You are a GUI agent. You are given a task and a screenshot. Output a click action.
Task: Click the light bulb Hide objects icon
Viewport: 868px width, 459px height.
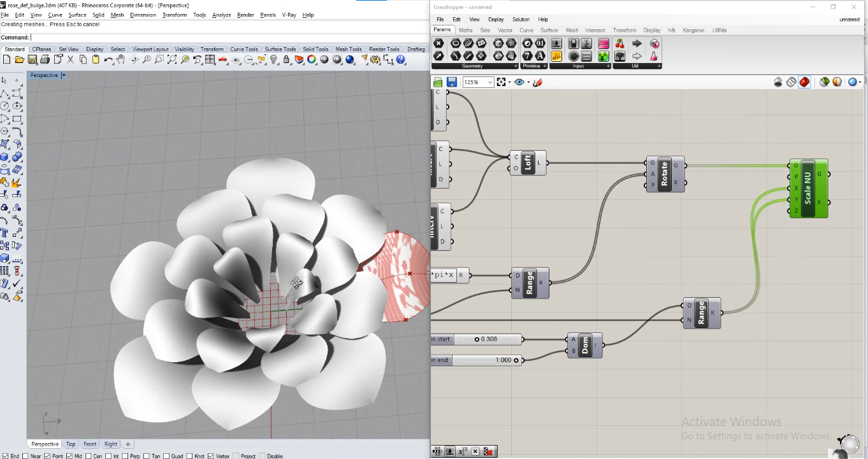pyautogui.click(x=274, y=59)
